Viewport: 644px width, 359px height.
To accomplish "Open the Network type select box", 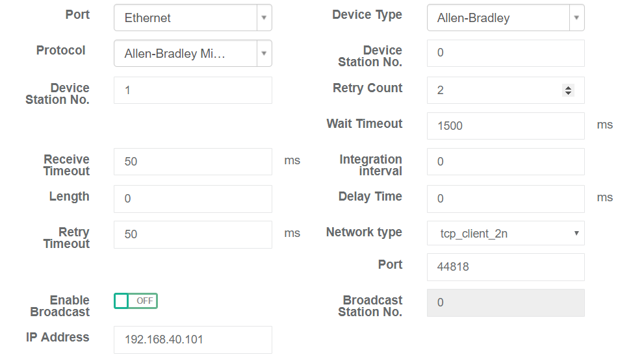I will pos(506,233).
